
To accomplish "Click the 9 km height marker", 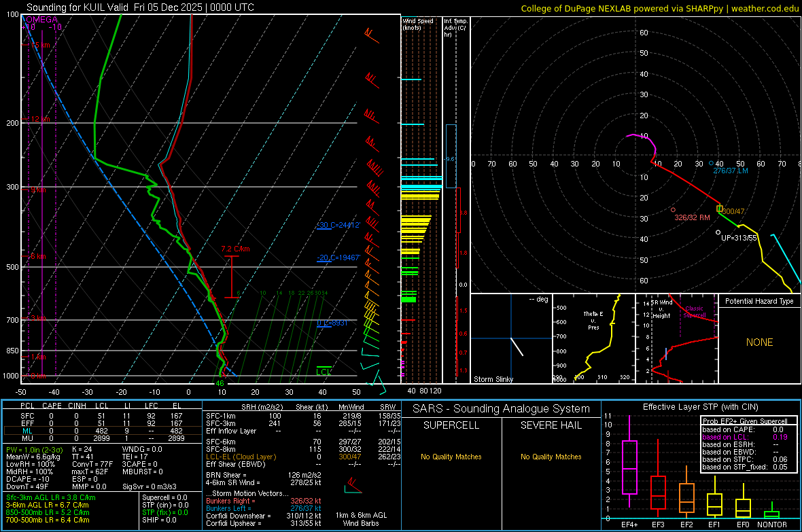I will coord(38,190).
